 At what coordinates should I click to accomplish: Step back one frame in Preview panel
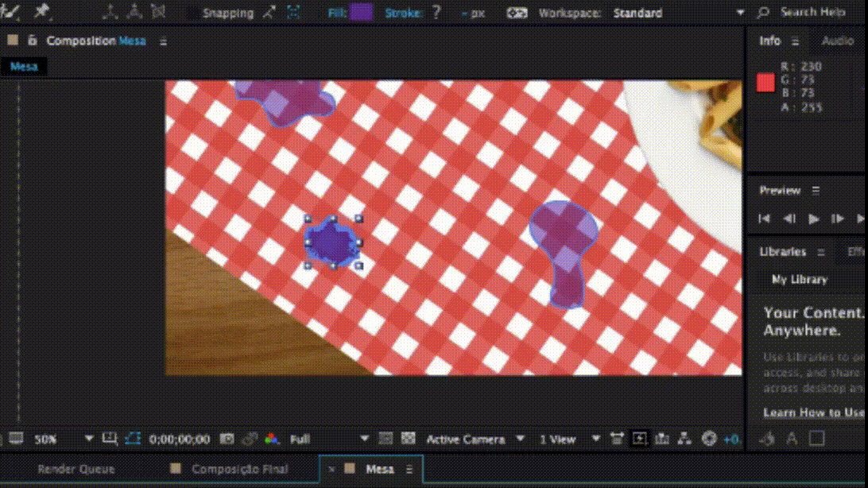tap(789, 219)
